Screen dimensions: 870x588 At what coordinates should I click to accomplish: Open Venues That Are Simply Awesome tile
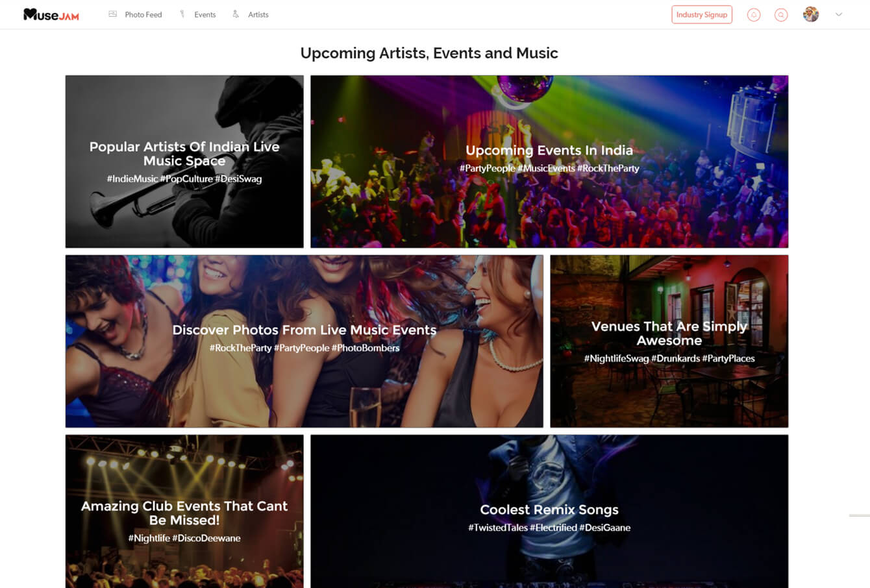click(669, 341)
